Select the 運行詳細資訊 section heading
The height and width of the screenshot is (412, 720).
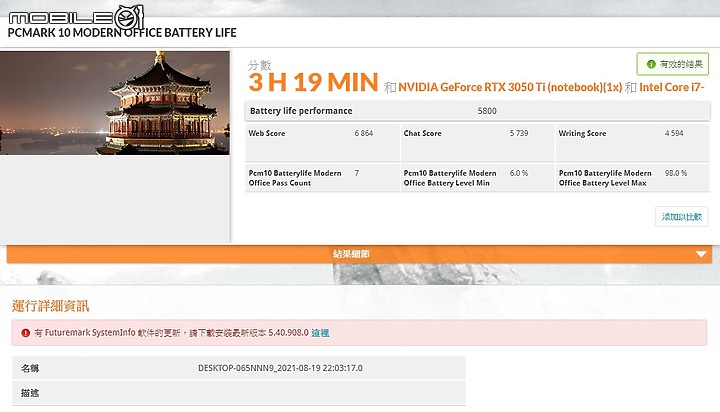51,306
